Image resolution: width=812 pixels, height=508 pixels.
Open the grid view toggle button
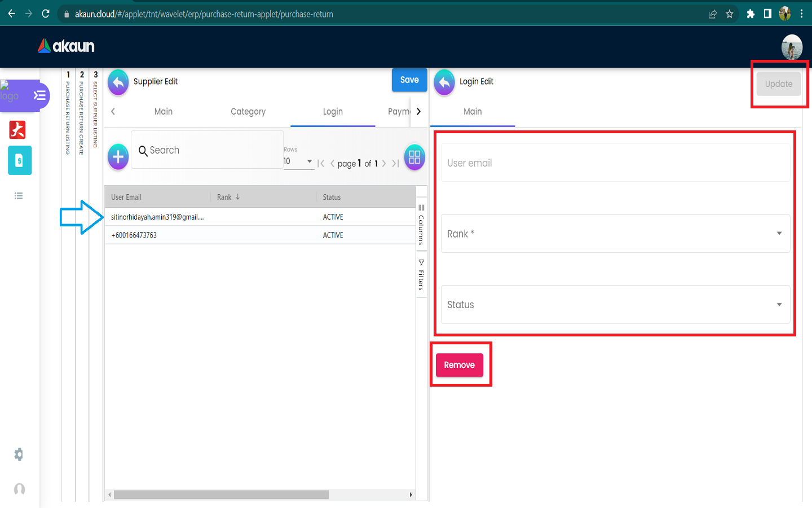pyautogui.click(x=414, y=157)
